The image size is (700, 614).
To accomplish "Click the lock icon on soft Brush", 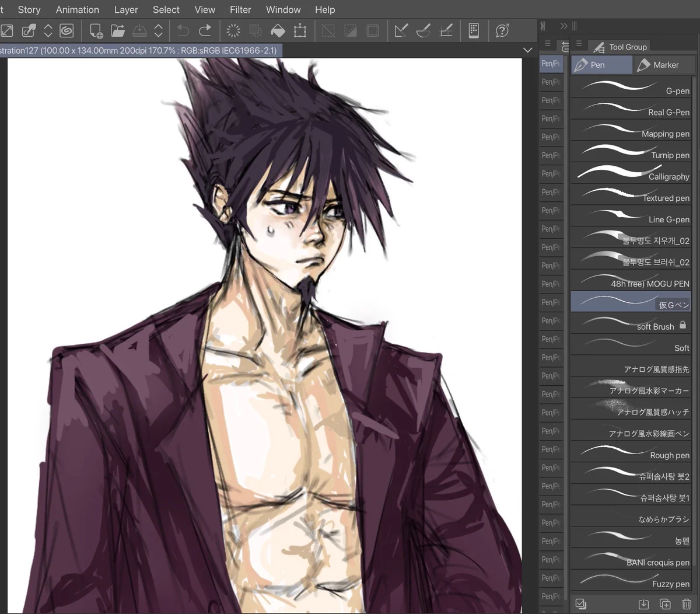I will coord(682,325).
